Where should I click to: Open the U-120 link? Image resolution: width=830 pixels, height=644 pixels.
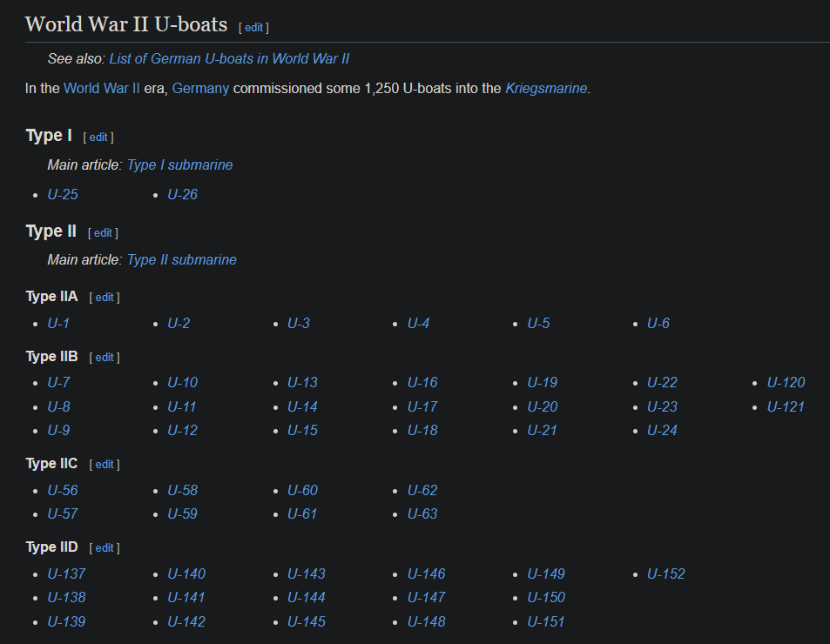[x=786, y=383]
